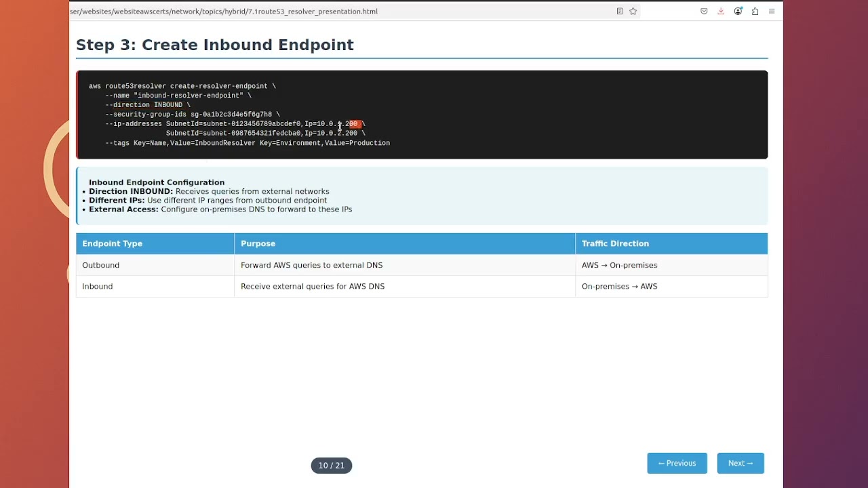Go back with the Previous button

point(677,464)
